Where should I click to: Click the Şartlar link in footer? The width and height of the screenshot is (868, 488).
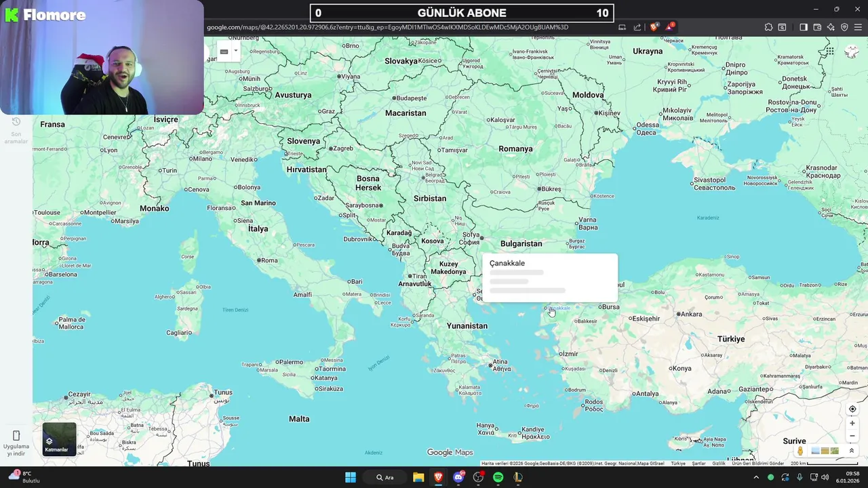(698, 464)
